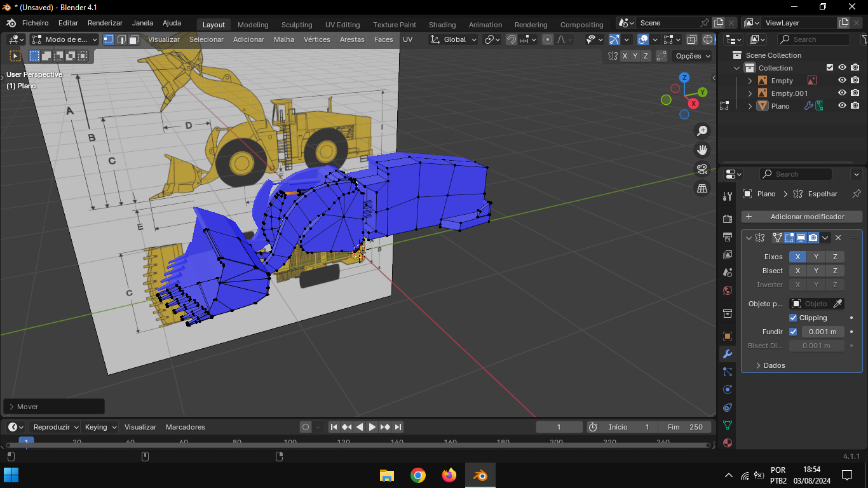The width and height of the screenshot is (868, 488).
Task: Enable Bisect on the X axis
Action: tap(797, 271)
